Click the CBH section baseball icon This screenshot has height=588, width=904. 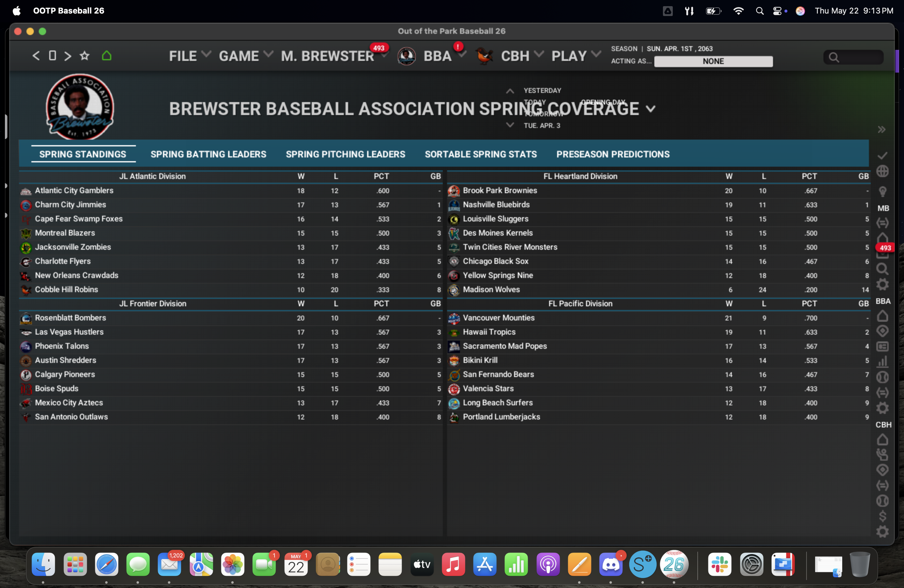[x=882, y=501]
